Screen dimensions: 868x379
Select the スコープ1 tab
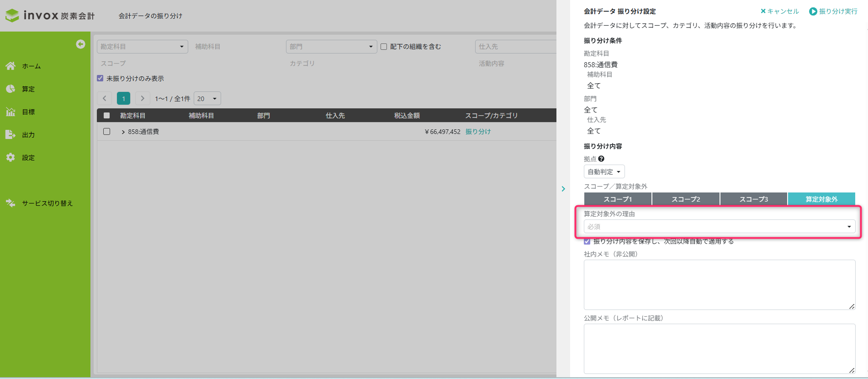tap(618, 199)
